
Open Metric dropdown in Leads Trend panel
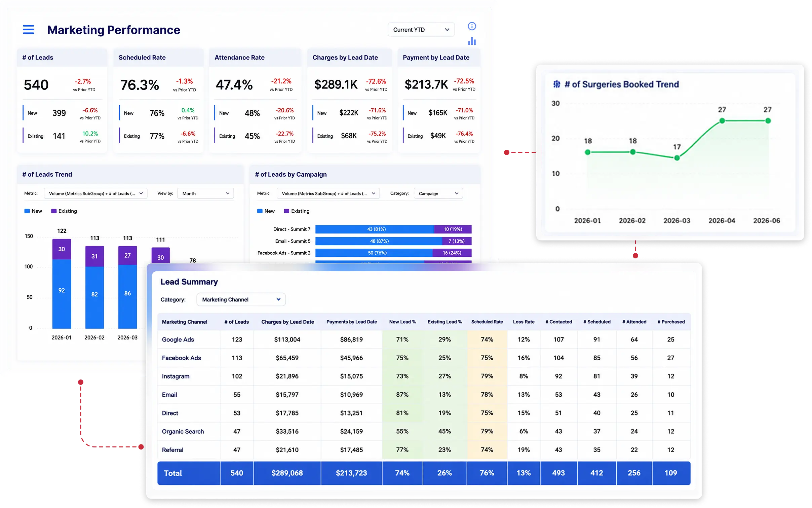point(95,193)
